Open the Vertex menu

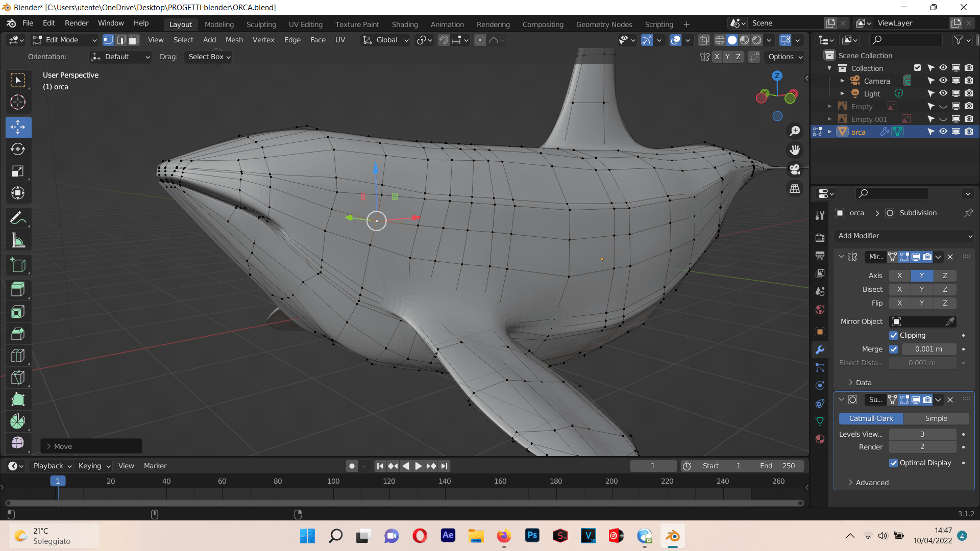click(263, 40)
